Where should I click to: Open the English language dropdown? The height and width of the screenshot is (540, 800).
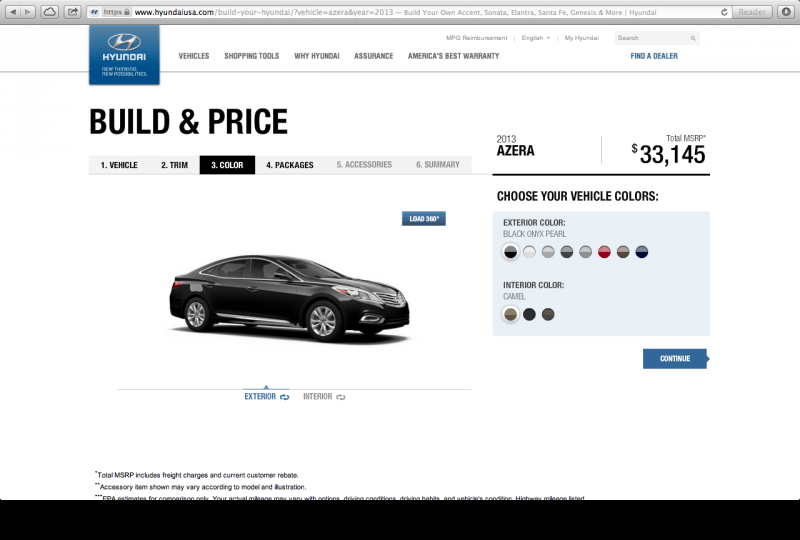536,38
